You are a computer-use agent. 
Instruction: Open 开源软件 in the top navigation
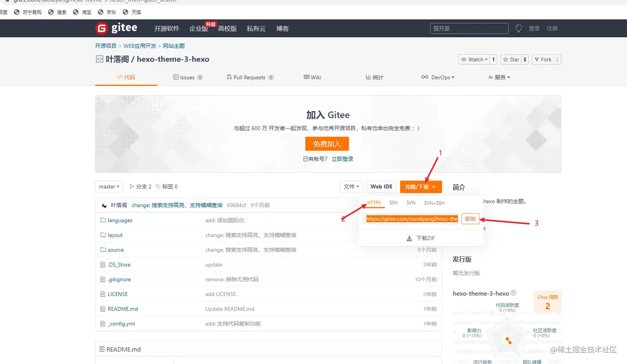[x=167, y=28]
